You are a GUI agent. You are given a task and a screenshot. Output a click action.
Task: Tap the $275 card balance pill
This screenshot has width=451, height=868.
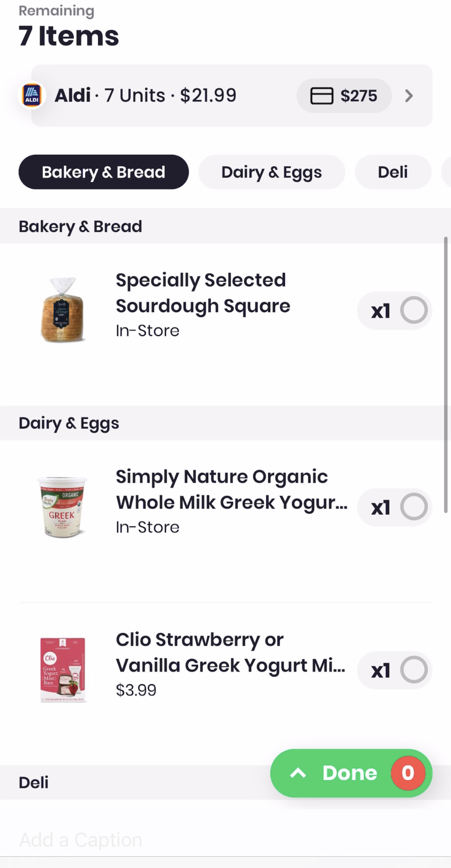click(x=344, y=96)
